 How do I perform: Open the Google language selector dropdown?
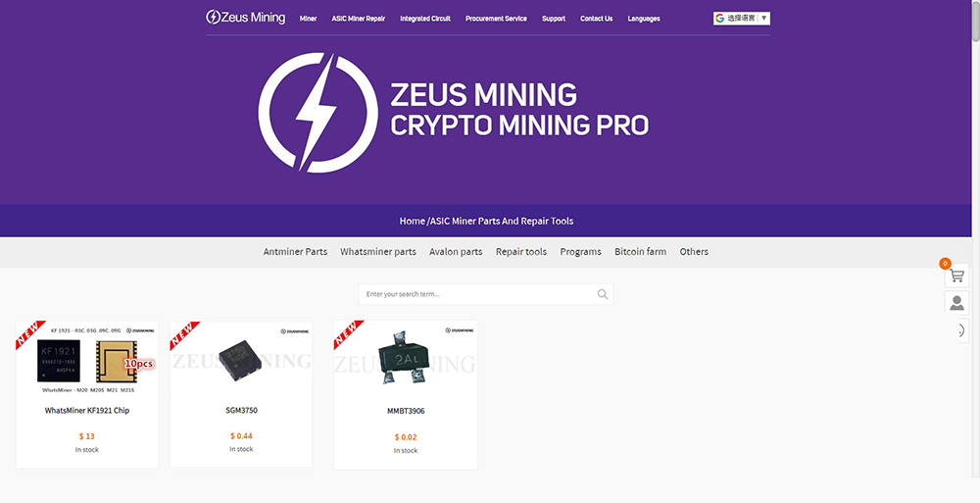(x=741, y=19)
